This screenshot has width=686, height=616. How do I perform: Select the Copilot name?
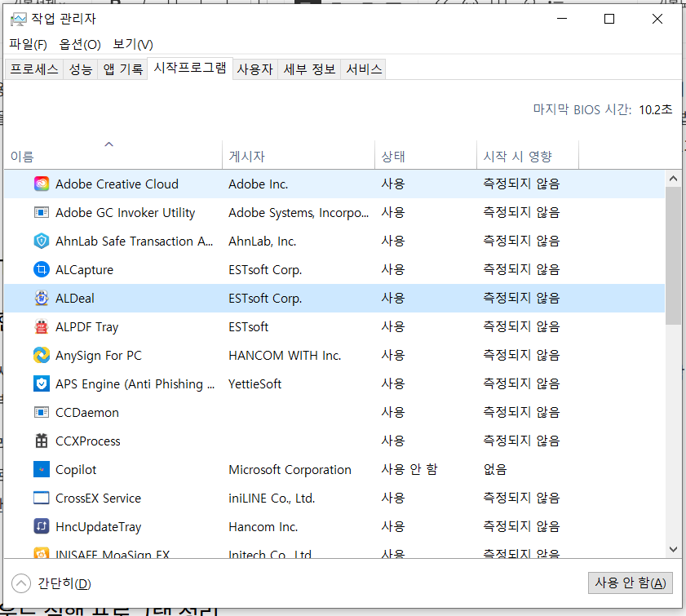(x=76, y=470)
